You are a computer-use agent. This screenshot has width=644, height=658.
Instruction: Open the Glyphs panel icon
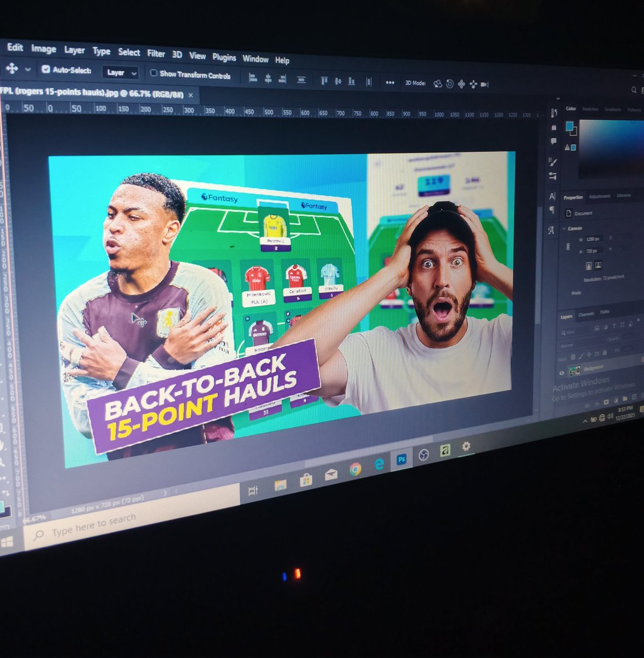pos(551,230)
